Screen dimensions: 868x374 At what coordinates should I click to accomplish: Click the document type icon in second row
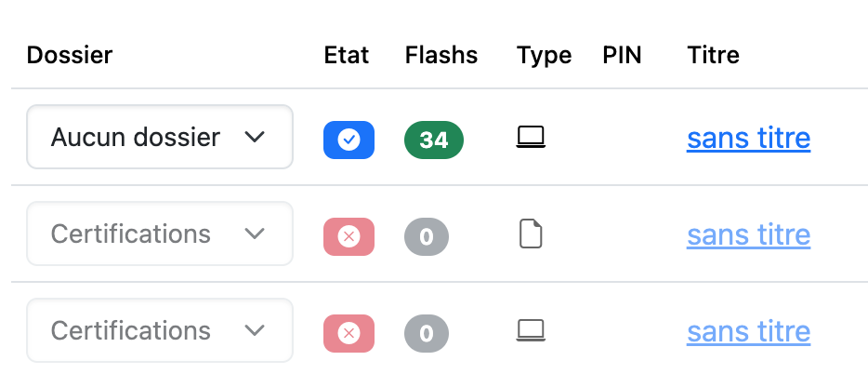point(531,235)
